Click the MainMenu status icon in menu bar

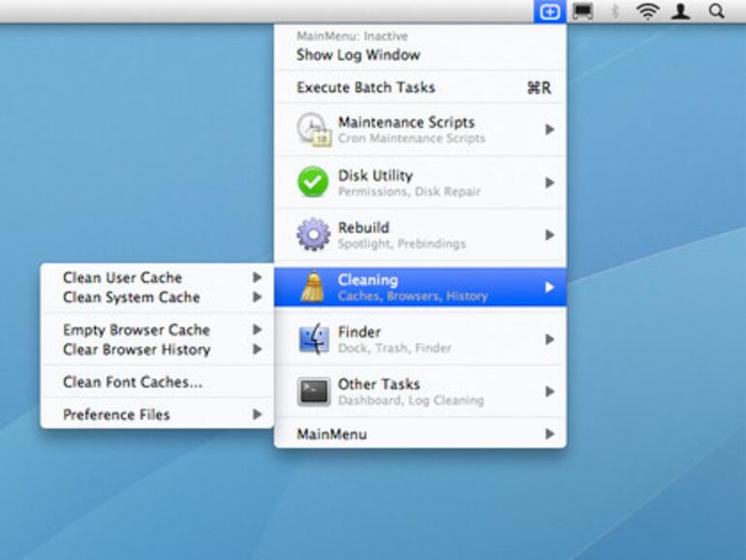click(x=549, y=12)
